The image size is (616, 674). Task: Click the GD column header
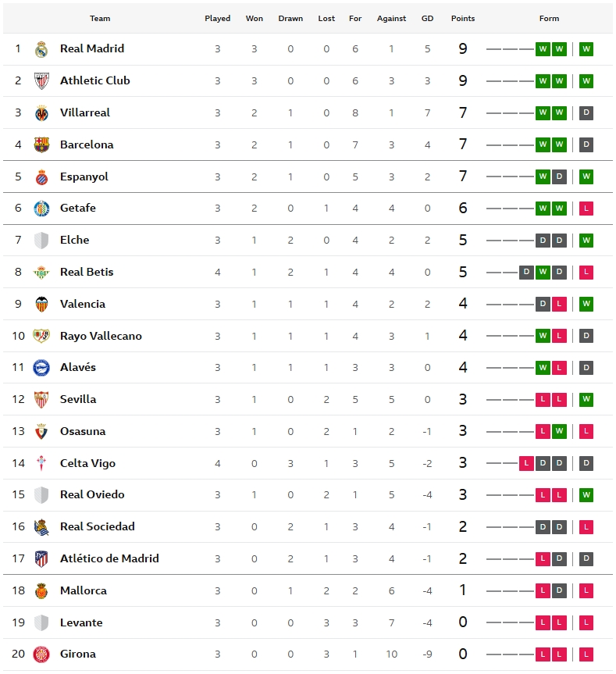coord(427,19)
